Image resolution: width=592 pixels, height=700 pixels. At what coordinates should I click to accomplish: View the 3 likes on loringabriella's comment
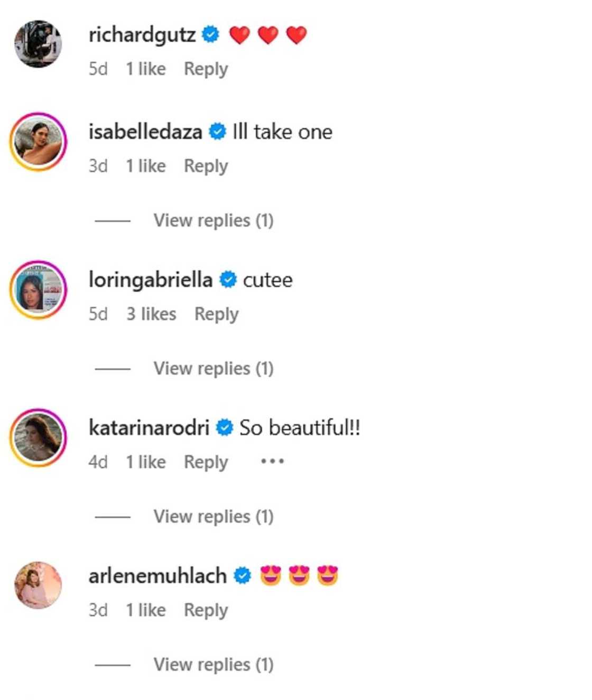(x=151, y=314)
